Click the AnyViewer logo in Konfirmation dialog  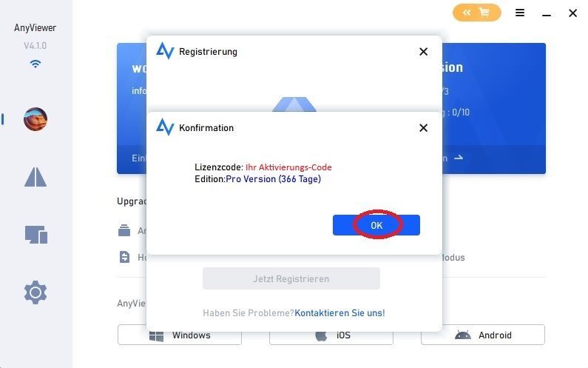(165, 127)
